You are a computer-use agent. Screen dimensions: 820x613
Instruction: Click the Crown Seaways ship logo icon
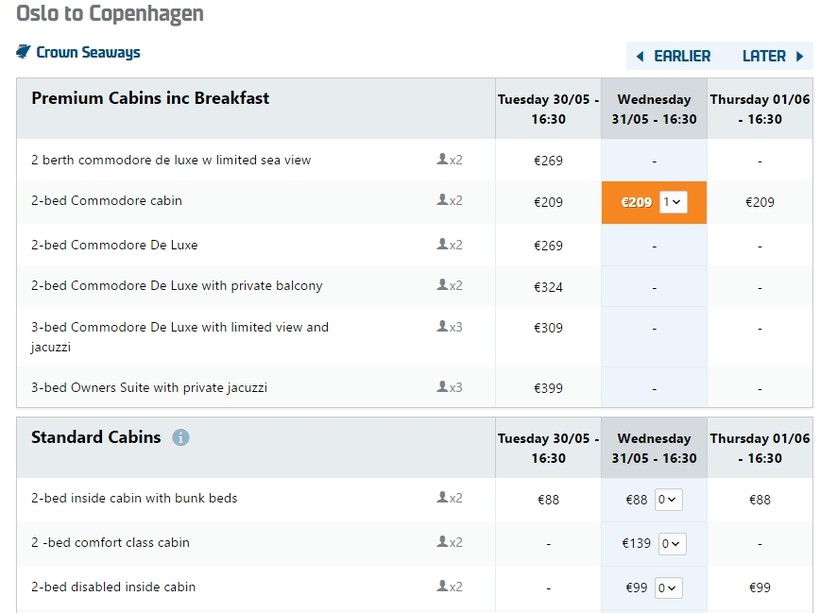tap(24, 52)
